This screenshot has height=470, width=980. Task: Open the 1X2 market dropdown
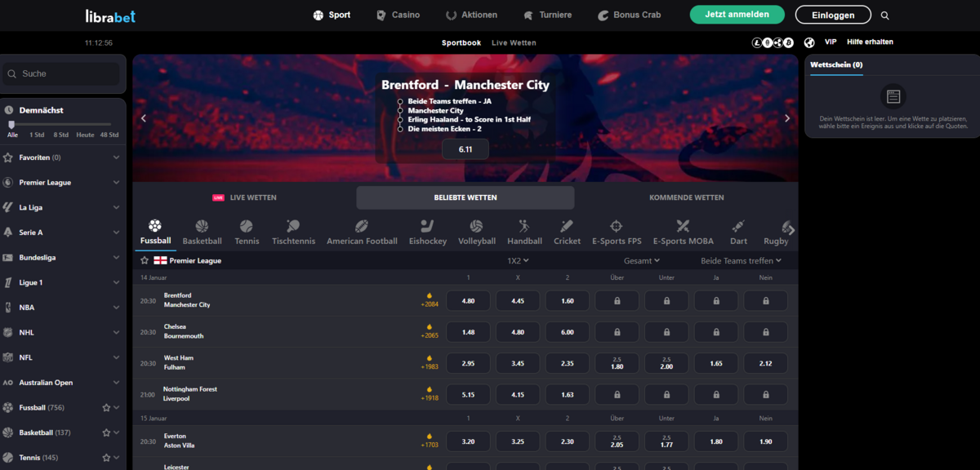[x=518, y=261]
